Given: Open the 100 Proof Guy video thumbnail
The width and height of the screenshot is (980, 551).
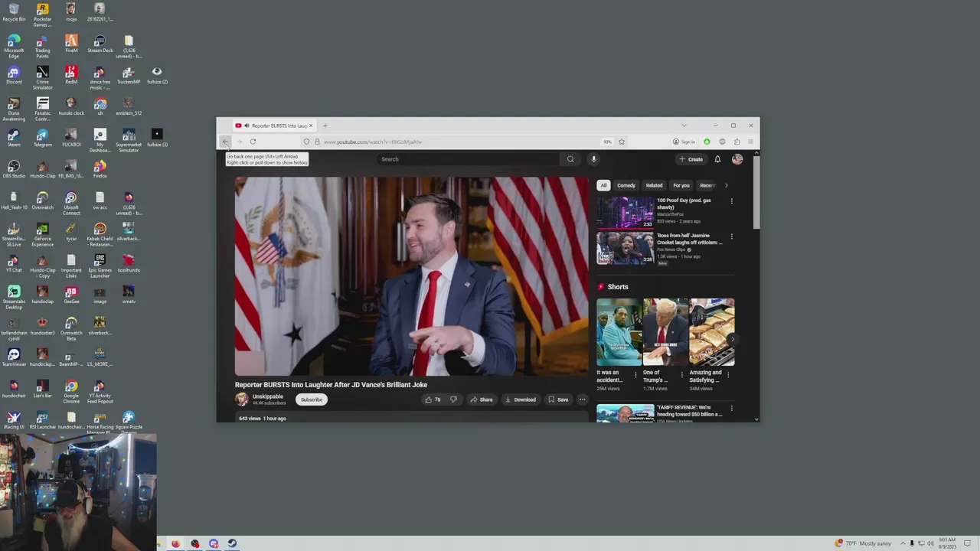Looking at the screenshot, I should pos(626,213).
